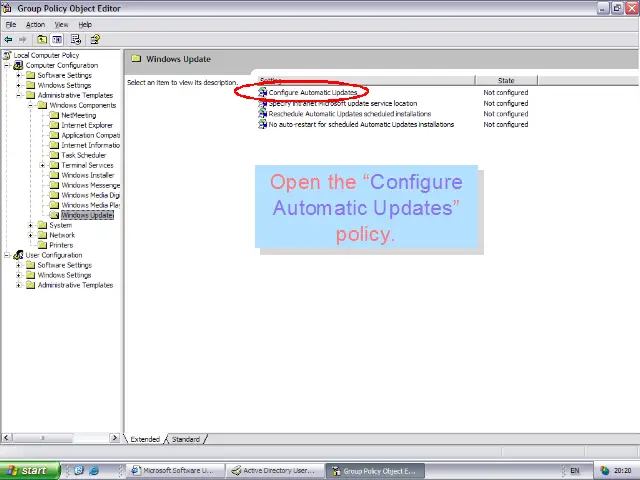The width and height of the screenshot is (640, 480).
Task: Click the Internet Explorer folder icon in tree
Action: click(54, 125)
